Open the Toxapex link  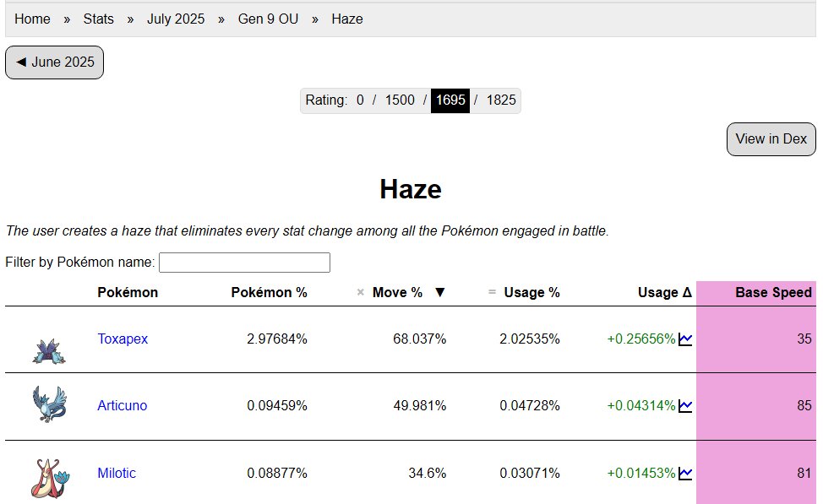click(x=123, y=339)
